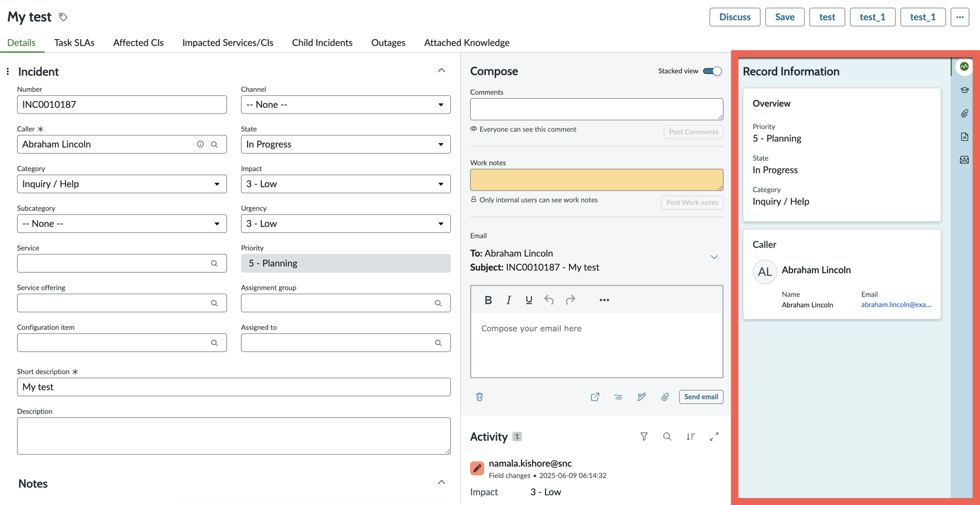The width and height of the screenshot is (980, 505).
Task: Search within the Activity stream
Action: 668,437
